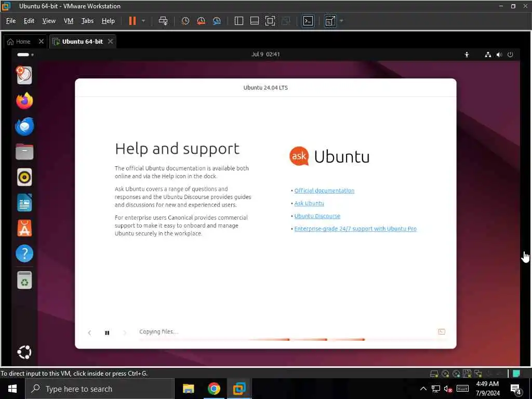Open the Ubuntu volume indicator
Viewport: 532px width, 399px height.
click(x=499, y=55)
